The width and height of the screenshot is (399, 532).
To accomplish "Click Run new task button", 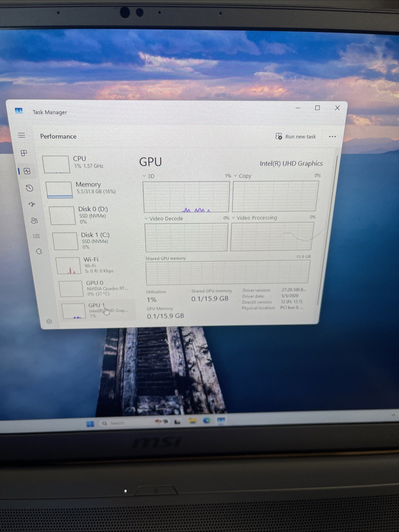I will 296,136.
